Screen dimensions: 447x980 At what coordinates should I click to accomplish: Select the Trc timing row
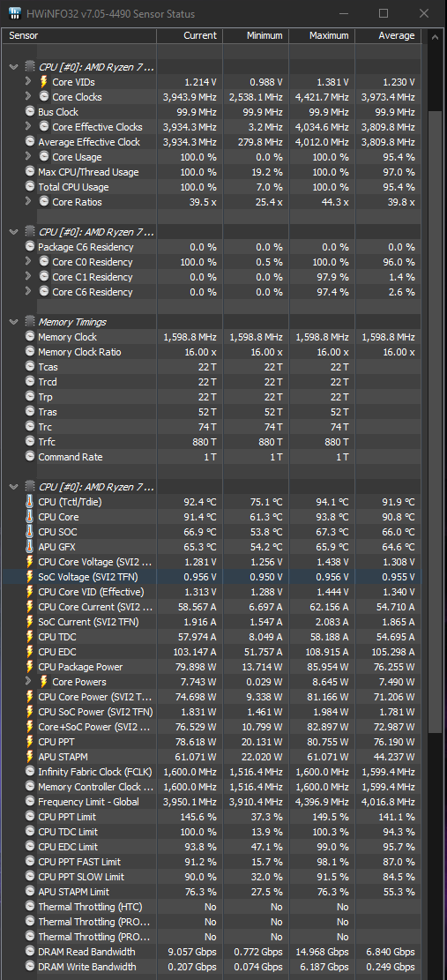[212, 427]
